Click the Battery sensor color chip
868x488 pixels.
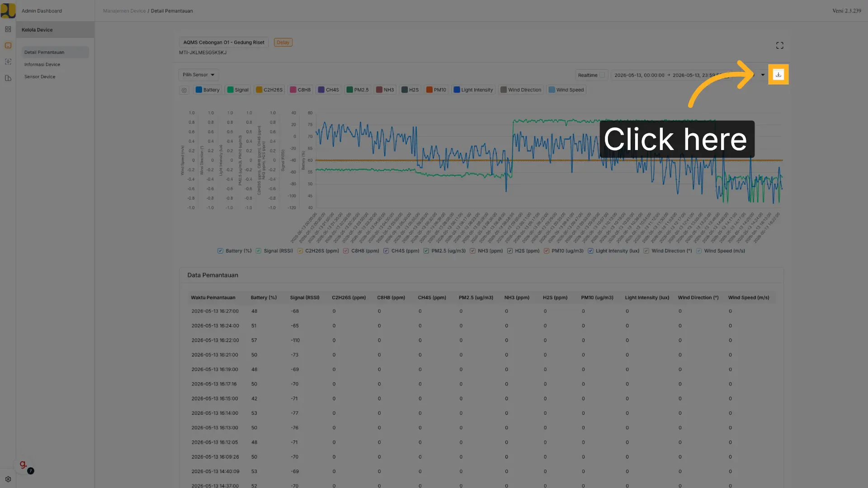coord(208,90)
